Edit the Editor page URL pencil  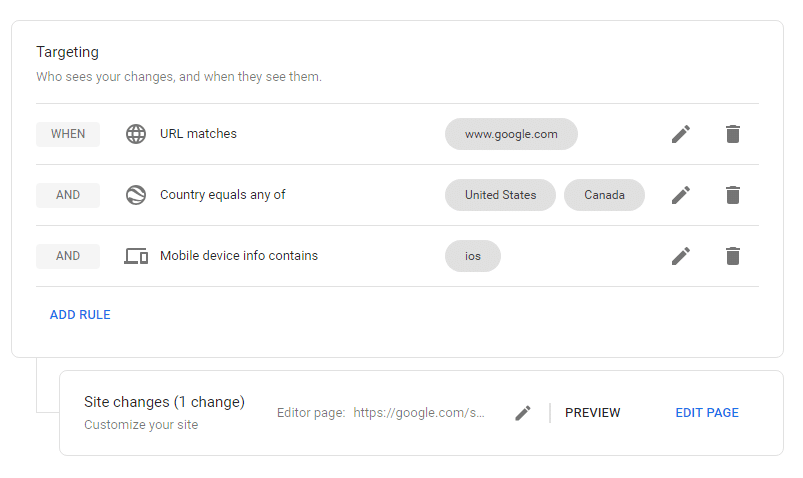click(x=523, y=413)
